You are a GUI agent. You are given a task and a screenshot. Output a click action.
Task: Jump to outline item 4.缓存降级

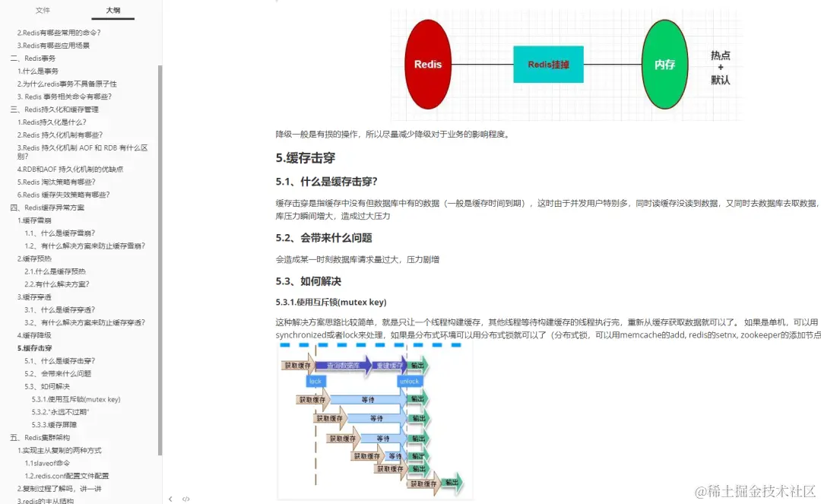click(34, 335)
